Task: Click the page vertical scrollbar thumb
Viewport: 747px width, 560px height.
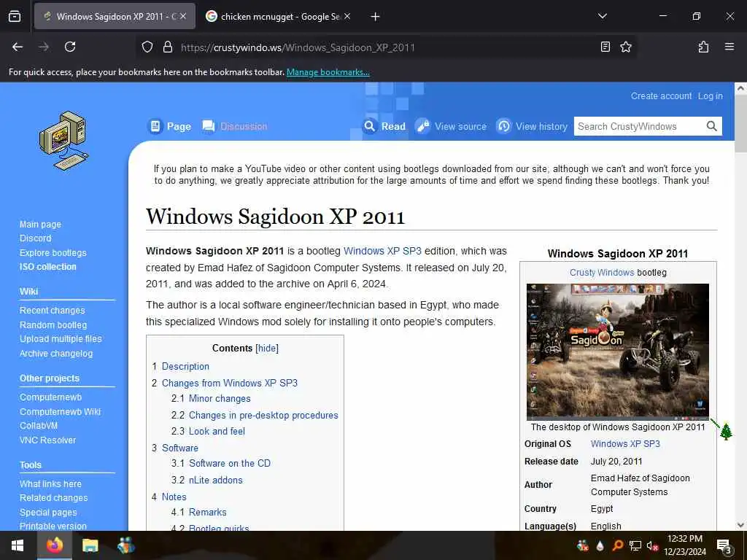Action: point(740,123)
